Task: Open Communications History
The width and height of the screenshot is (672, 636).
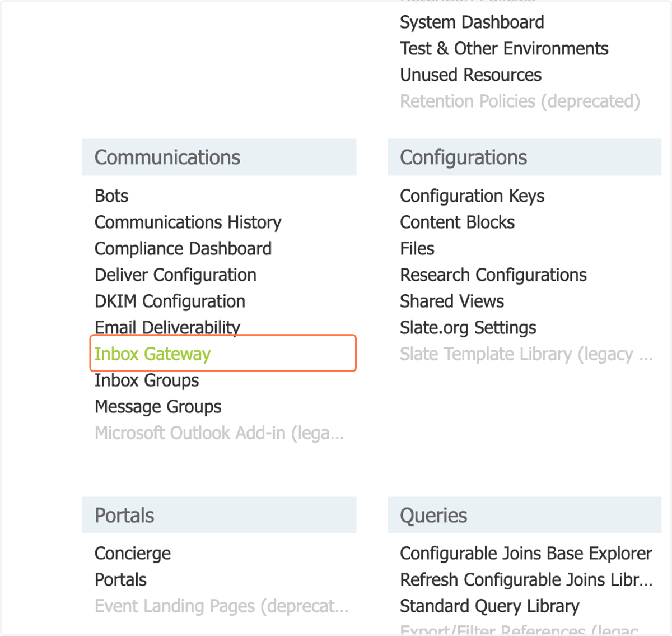Action: coord(188,222)
